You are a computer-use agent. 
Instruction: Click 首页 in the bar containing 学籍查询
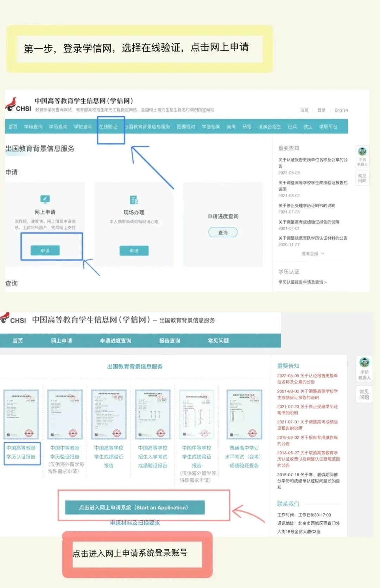(x=13, y=126)
